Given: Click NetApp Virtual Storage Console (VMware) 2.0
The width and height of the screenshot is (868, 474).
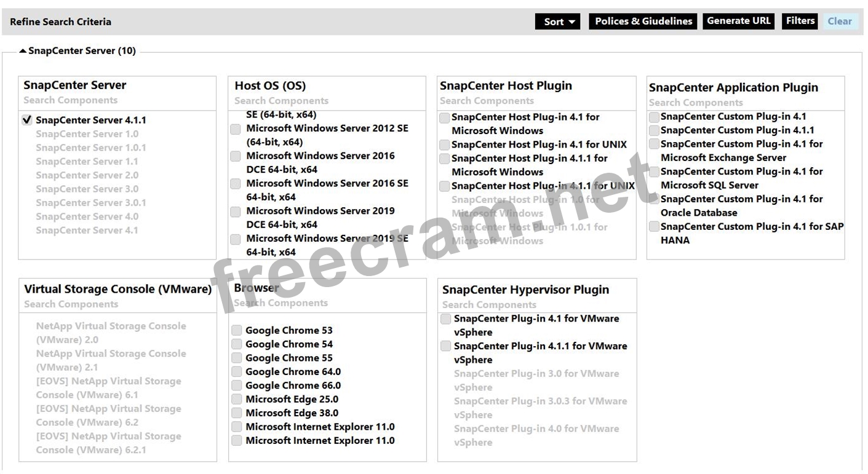Looking at the screenshot, I should click(111, 333).
